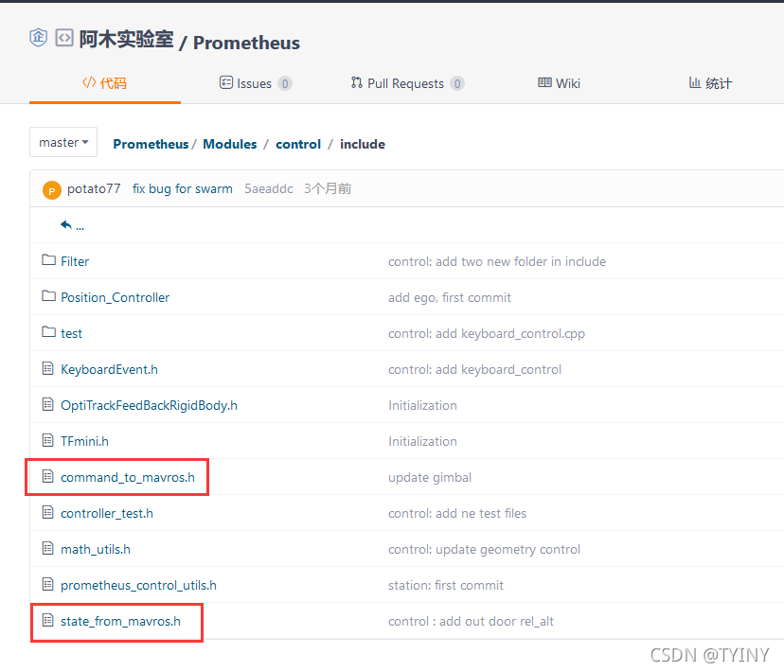This screenshot has width=784, height=672.
Task: Click the '3个月前' commit time text
Action: pyautogui.click(x=328, y=189)
